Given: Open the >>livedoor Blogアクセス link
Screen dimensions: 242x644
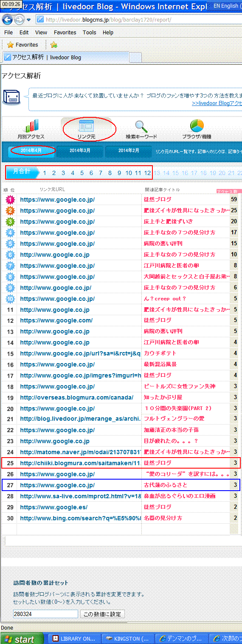Looking at the screenshot, I should pyautogui.click(x=217, y=103).
